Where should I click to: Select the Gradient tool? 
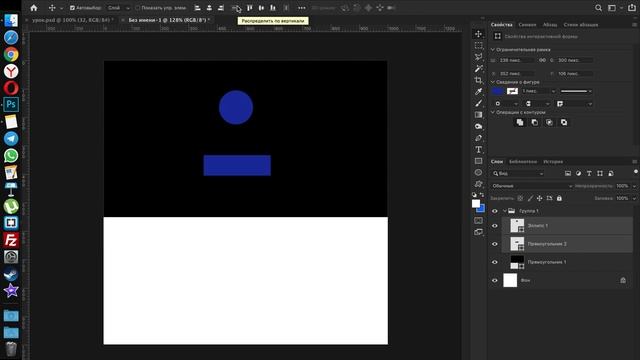478,115
